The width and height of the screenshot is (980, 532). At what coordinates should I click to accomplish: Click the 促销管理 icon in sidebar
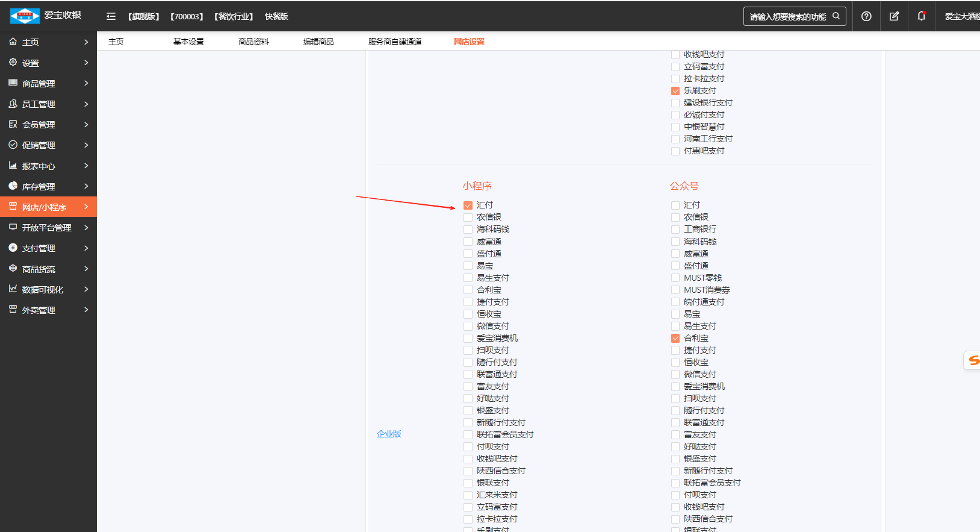[x=13, y=145]
